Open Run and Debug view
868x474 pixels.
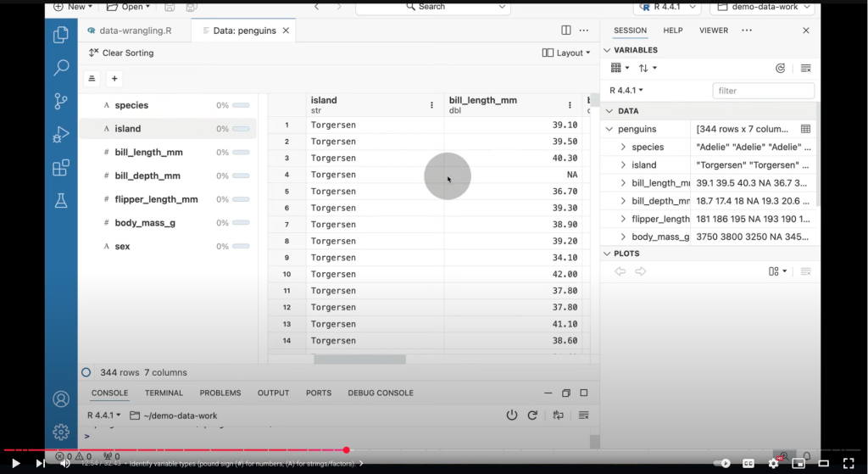[61, 135]
